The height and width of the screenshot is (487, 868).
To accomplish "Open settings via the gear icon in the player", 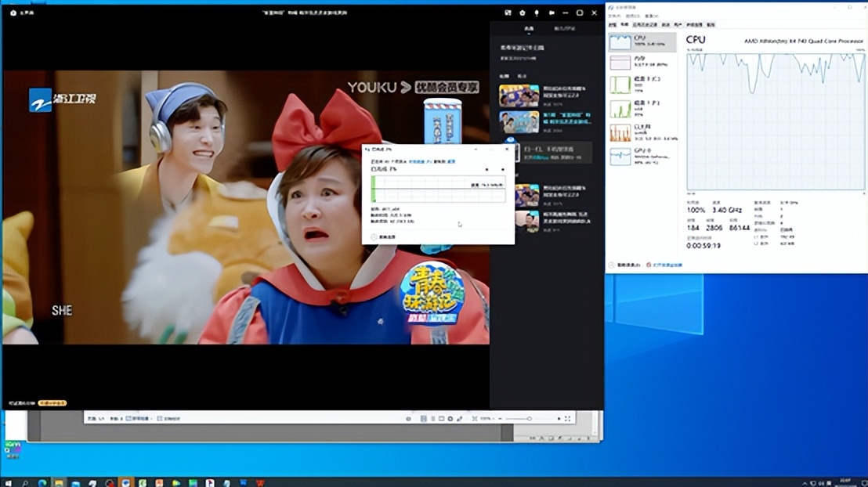I will point(523,13).
